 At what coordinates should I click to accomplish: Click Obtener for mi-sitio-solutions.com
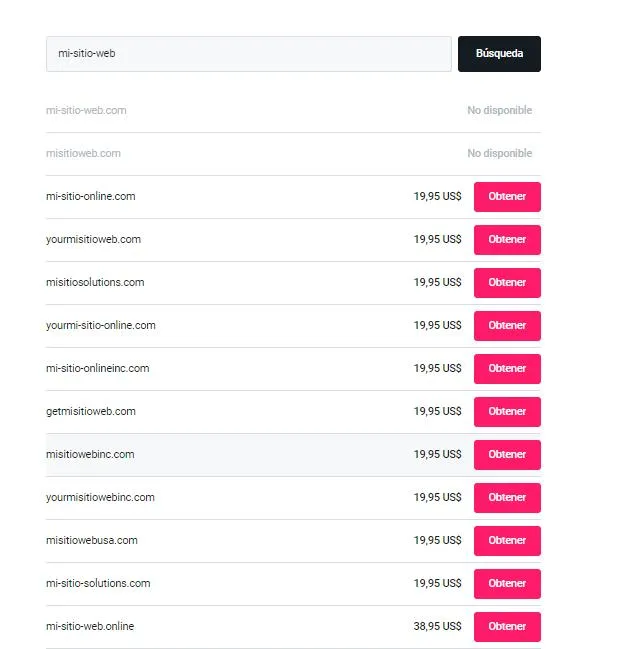click(x=507, y=584)
